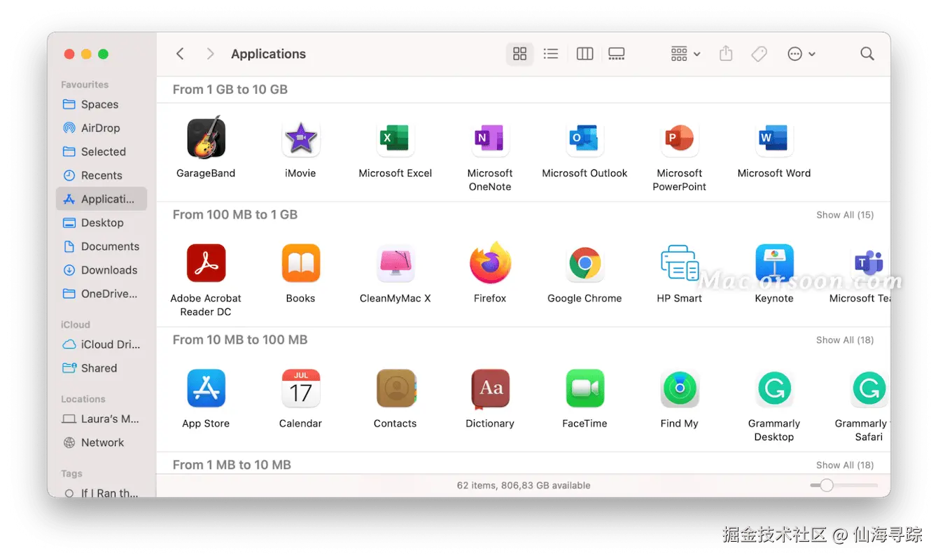Select the Grammarly Desktop icon
The height and width of the screenshot is (560, 938).
point(774,388)
